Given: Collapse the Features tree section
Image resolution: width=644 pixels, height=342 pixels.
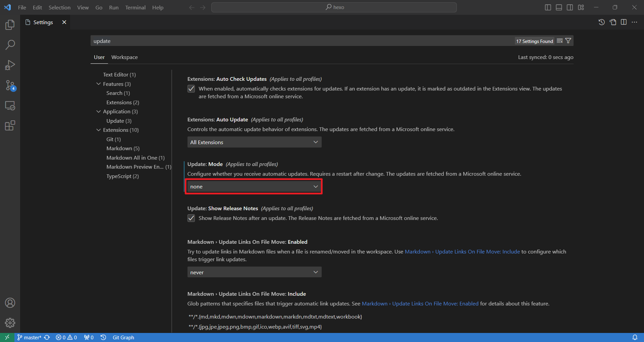Looking at the screenshot, I should point(99,84).
